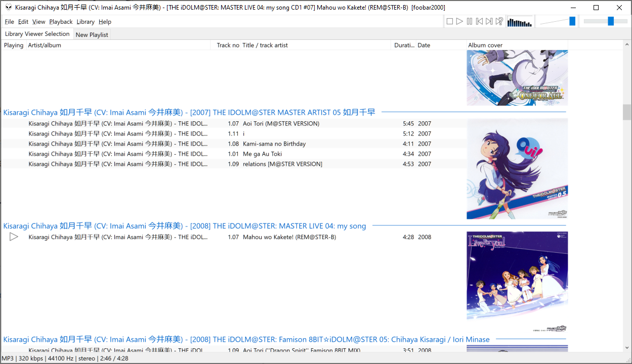632x364 pixels.
Task: Switch to New Playlist tab
Action: point(92,34)
